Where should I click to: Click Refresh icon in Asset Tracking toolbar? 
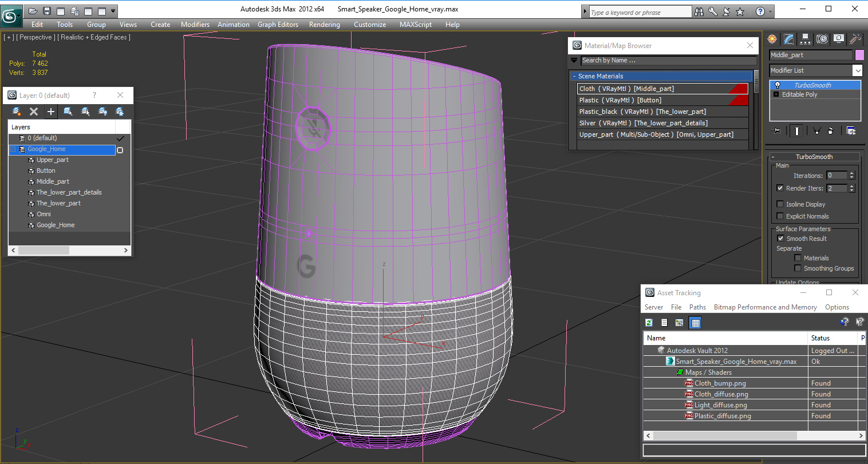(649, 323)
